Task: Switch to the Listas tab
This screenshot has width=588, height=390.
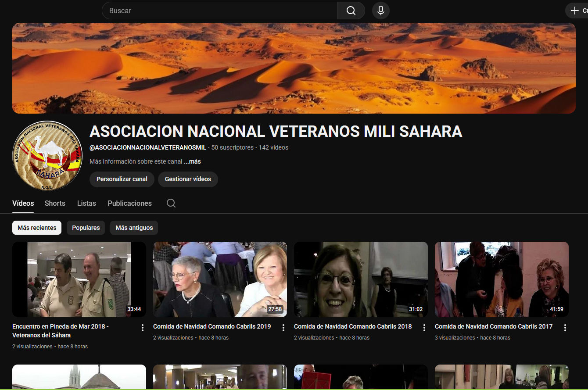Action: pos(86,203)
